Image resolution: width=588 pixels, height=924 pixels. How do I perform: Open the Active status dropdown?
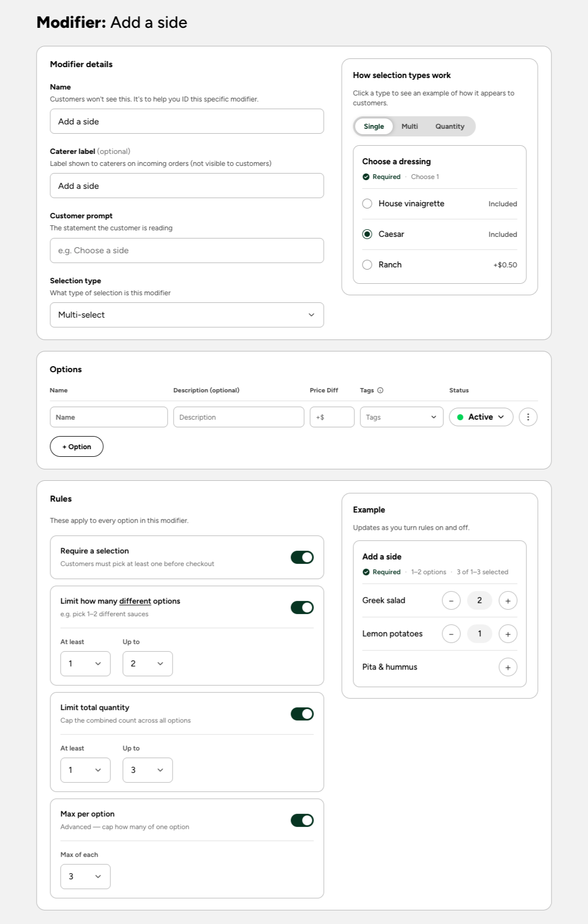pyautogui.click(x=481, y=417)
